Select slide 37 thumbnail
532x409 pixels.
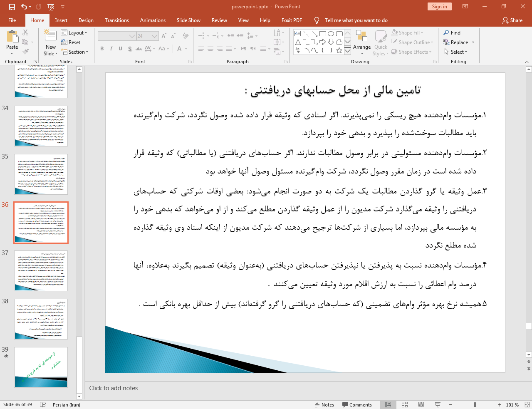pos(41,270)
